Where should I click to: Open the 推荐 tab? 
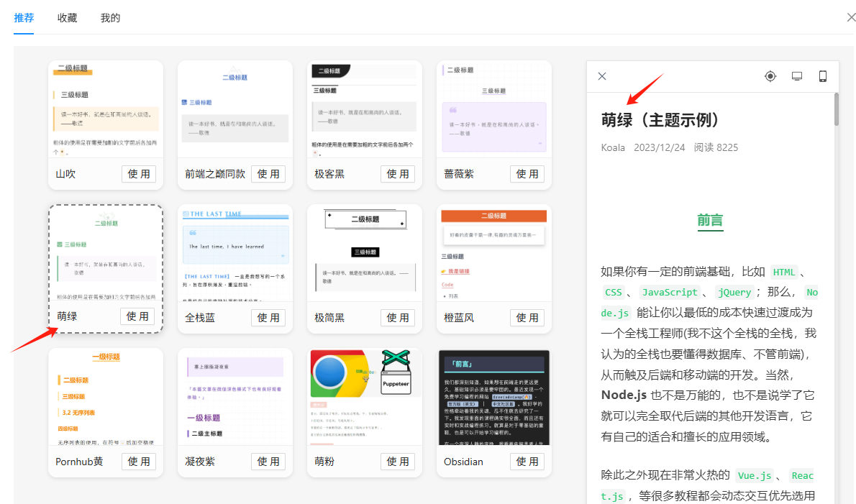click(x=24, y=18)
